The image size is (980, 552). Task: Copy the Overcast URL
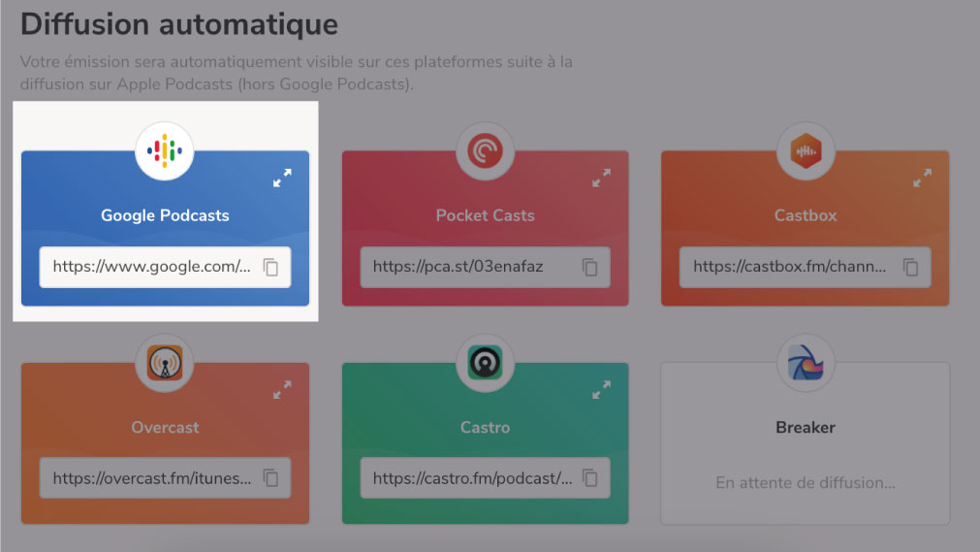coord(270,478)
